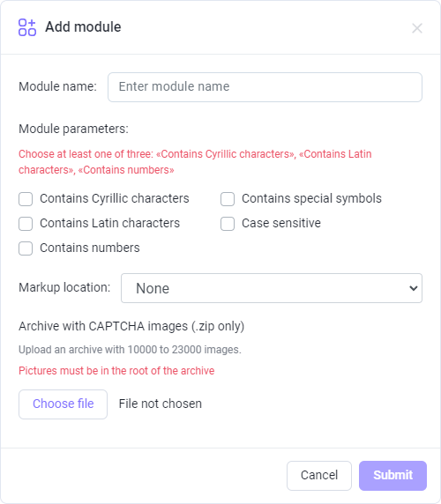Expand Markup location via its chevron arrow
Image resolution: width=441 pixels, height=504 pixels.
coord(414,288)
